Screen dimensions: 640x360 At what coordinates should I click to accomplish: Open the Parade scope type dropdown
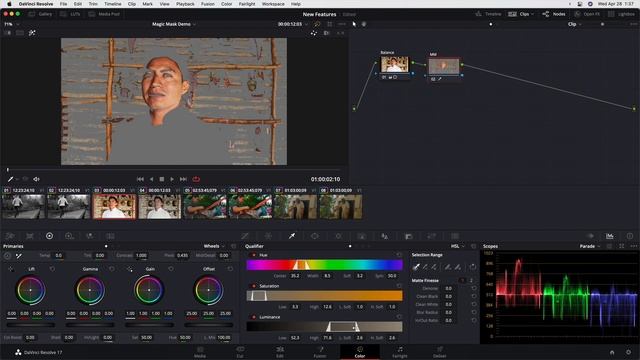(x=589, y=246)
